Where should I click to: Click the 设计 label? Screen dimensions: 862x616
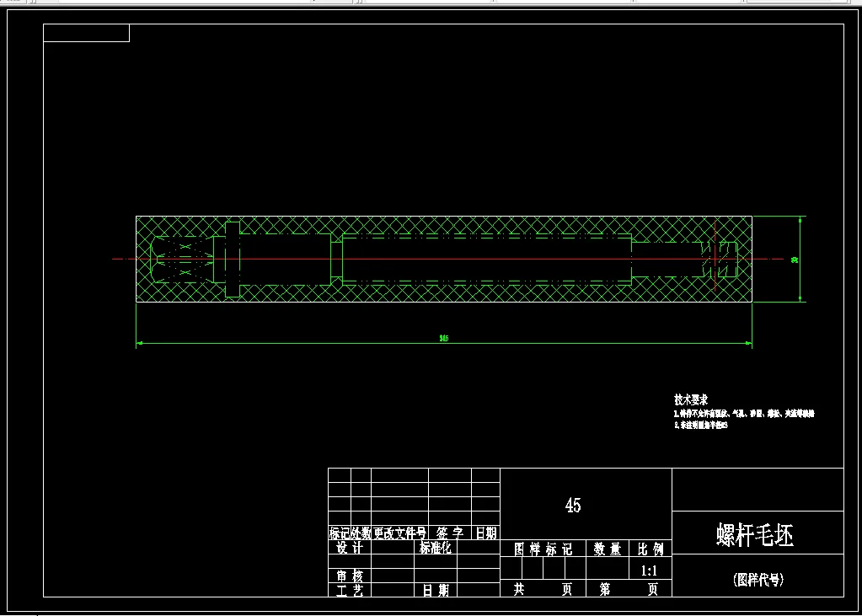click(x=350, y=548)
